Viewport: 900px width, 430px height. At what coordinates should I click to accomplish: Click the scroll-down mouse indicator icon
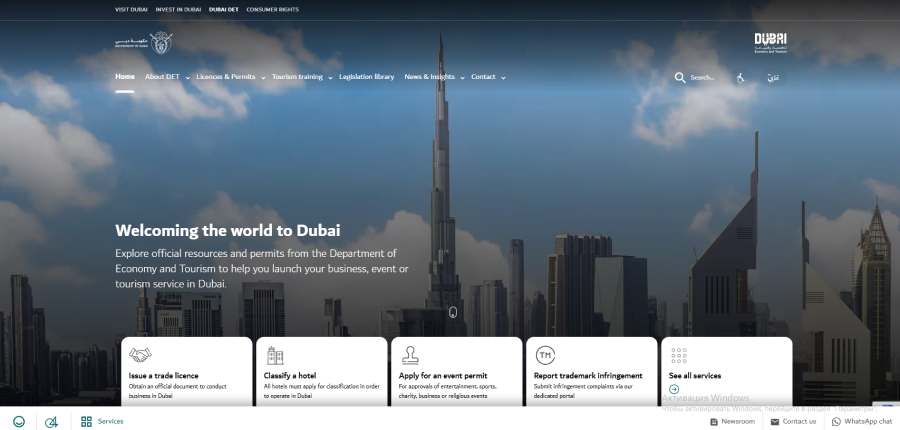453,312
